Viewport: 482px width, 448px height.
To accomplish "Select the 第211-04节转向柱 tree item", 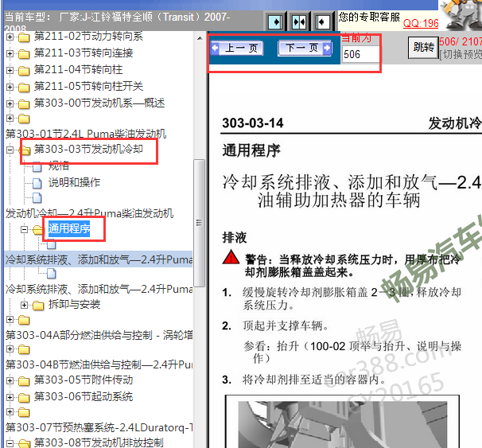I will pos(78,69).
